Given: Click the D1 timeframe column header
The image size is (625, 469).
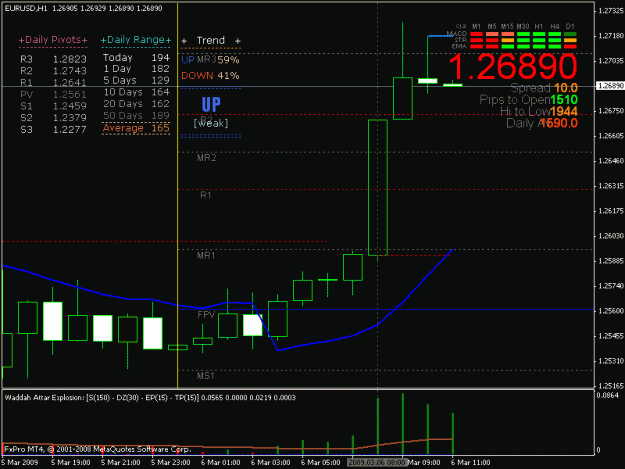Looking at the screenshot, I should 570,26.
